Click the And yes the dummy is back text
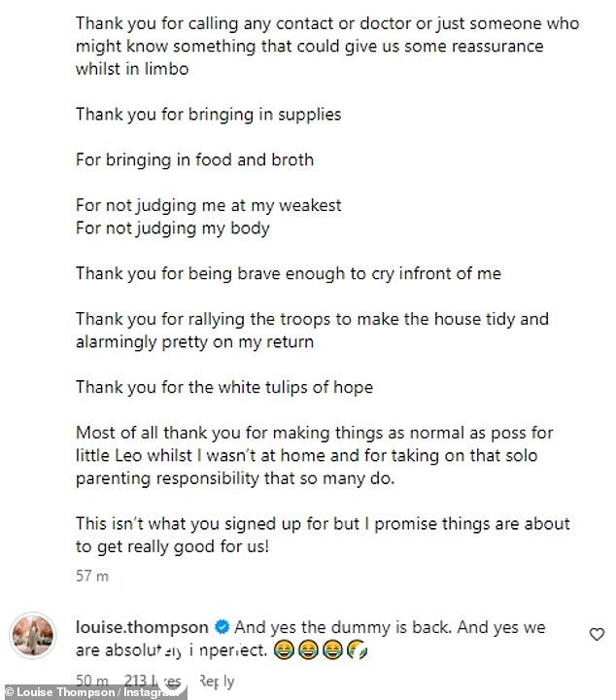 pos(344,627)
